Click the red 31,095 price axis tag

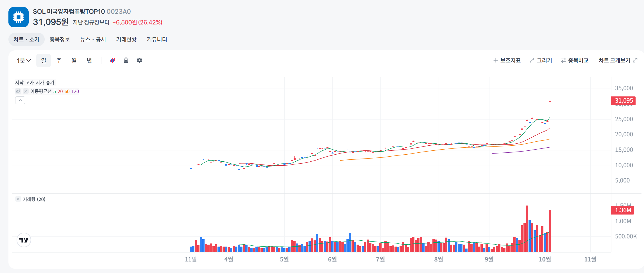click(x=623, y=100)
